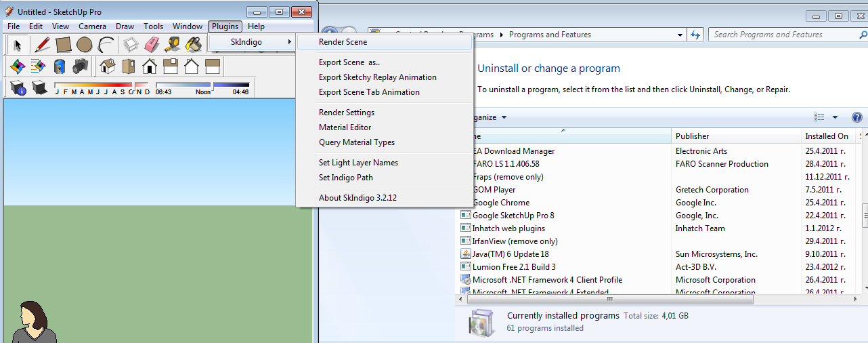The image size is (868, 343).
Task: Select the Arc tool
Action: (106, 45)
